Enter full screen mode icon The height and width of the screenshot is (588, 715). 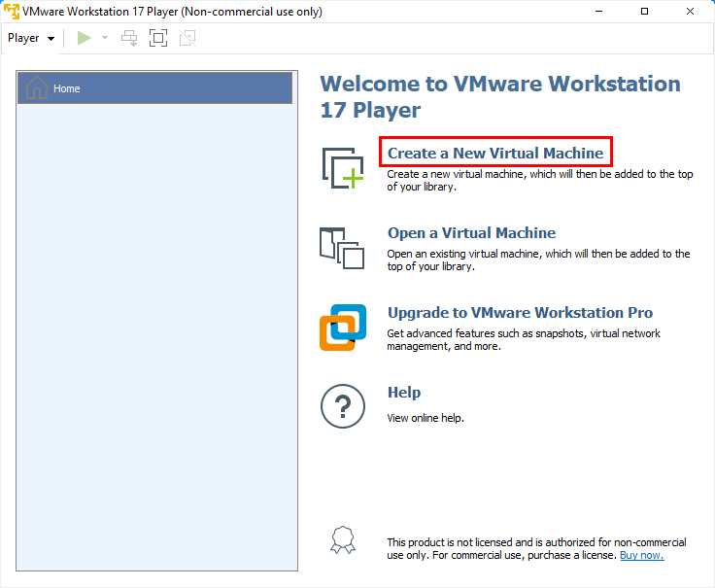pyautogui.click(x=158, y=38)
